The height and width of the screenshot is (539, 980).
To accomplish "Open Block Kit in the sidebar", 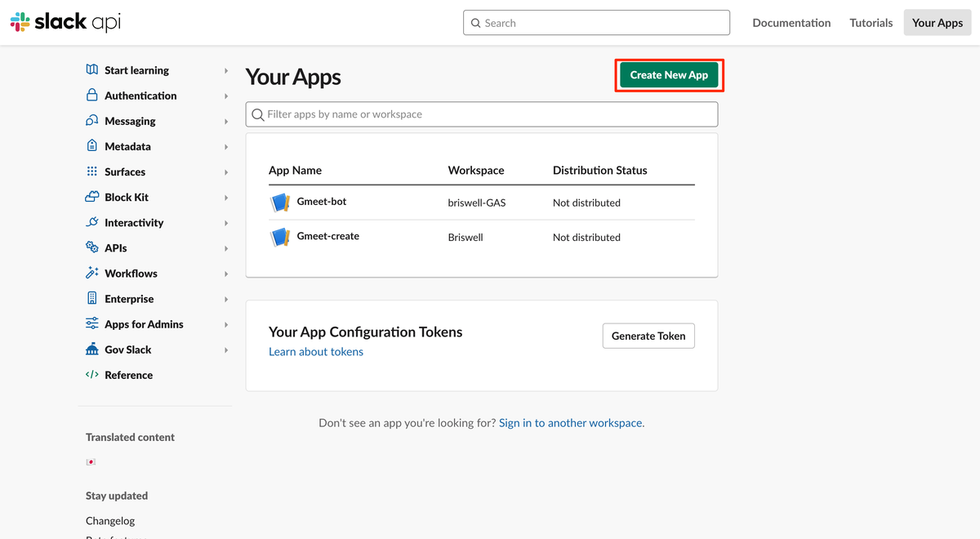I will coord(127,197).
